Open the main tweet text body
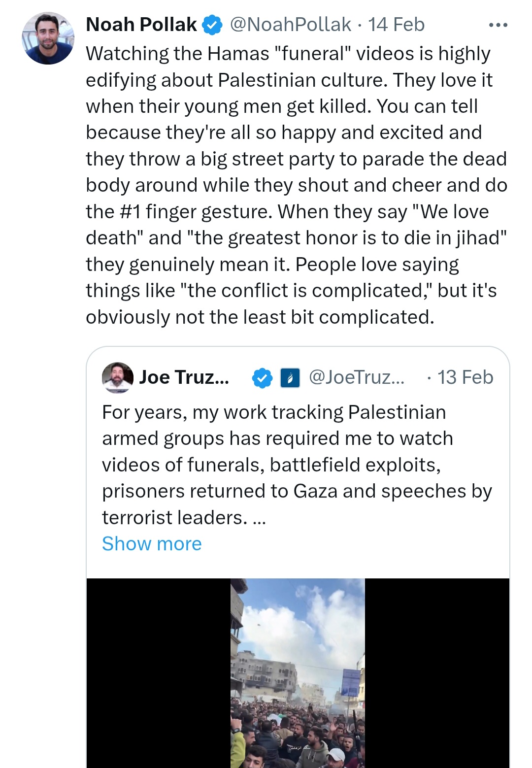 point(297,185)
